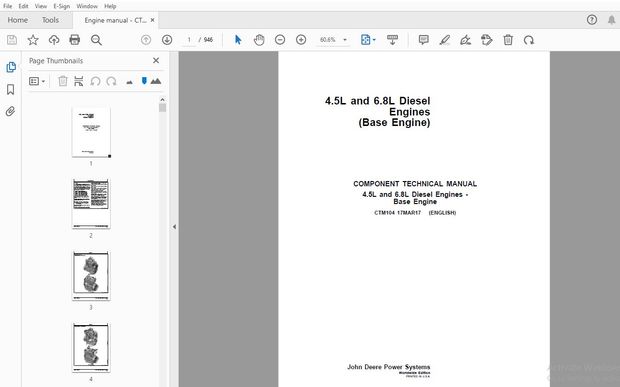Toggle Page Thumbnails sidebar icon
The width and height of the screenshot is (620, 387).
click(11, 67)
